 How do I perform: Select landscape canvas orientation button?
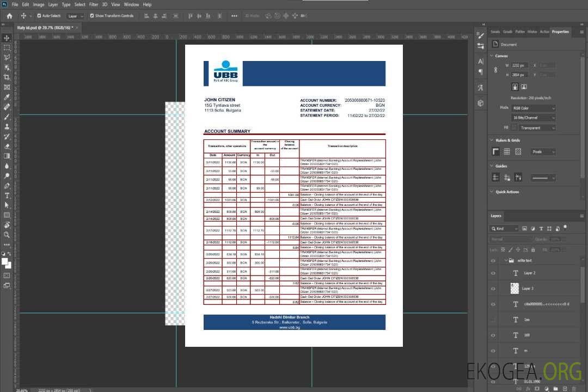coord(524,87)
